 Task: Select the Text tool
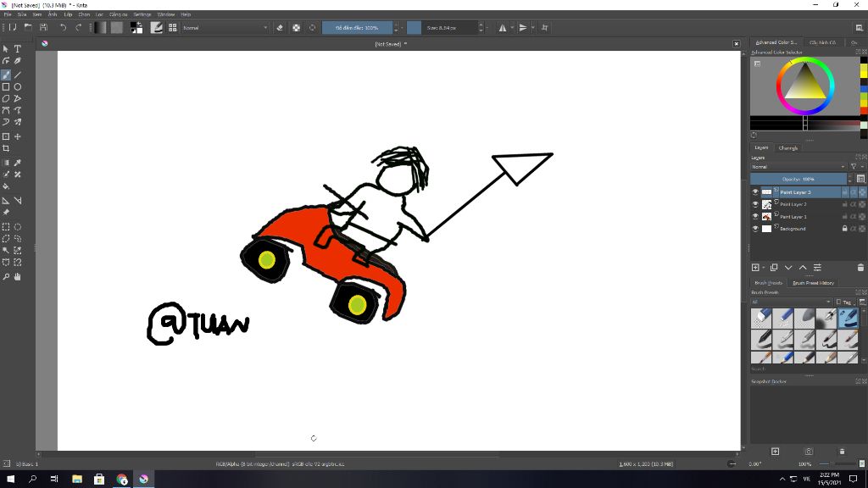[x=18, y=48]
